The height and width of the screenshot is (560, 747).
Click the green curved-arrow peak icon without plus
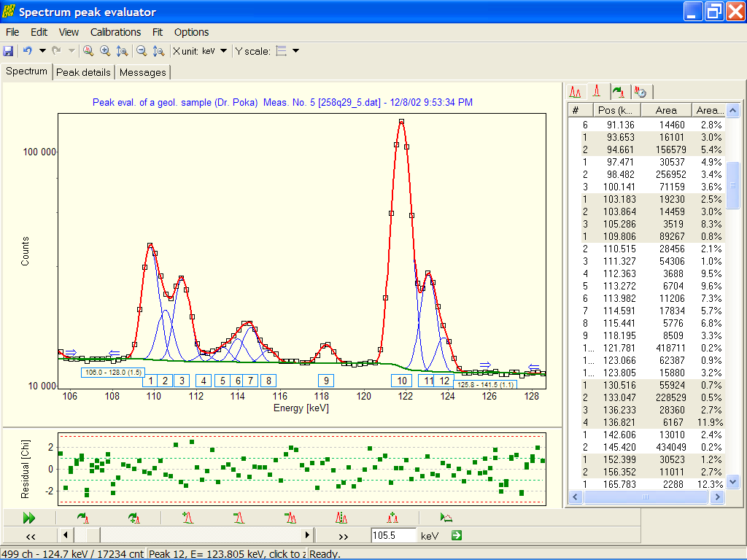tap(83, 518)
